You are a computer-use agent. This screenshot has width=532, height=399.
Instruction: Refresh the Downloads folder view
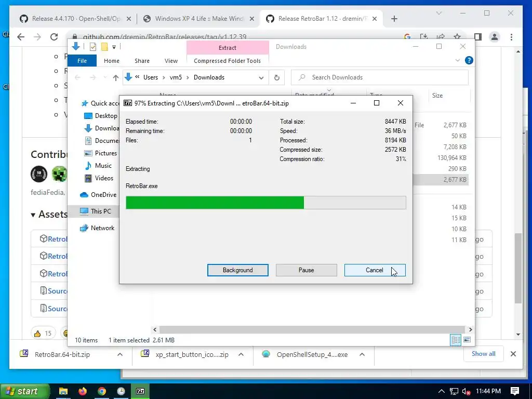click(x=277, y=78)
